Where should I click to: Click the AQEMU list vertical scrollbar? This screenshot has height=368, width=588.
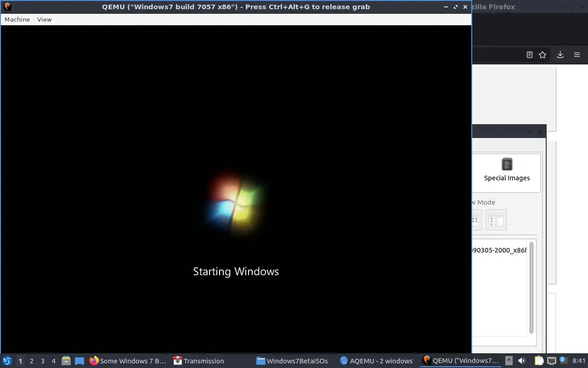pyautogui.click(x=531, y=287)
